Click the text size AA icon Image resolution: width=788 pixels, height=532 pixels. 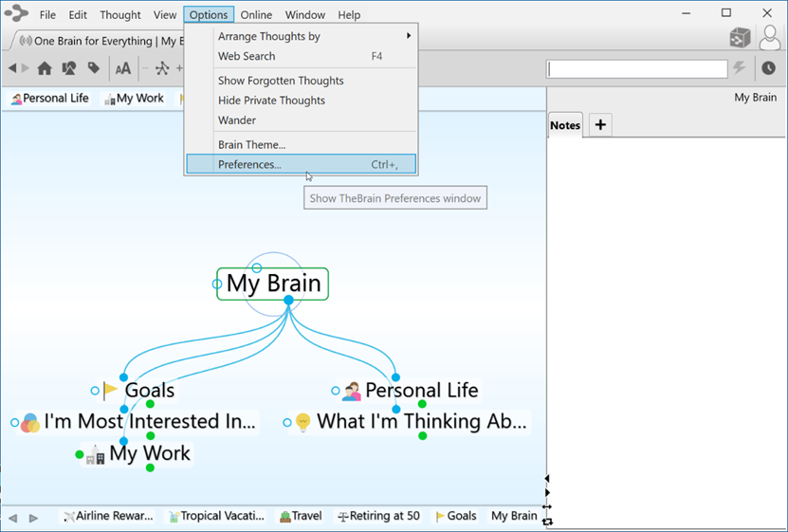tap(123, 68)
